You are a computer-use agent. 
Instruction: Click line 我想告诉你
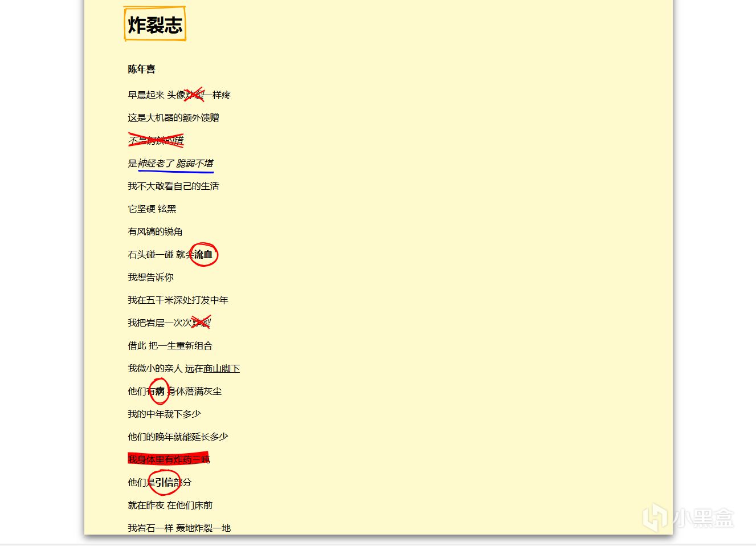150,277
